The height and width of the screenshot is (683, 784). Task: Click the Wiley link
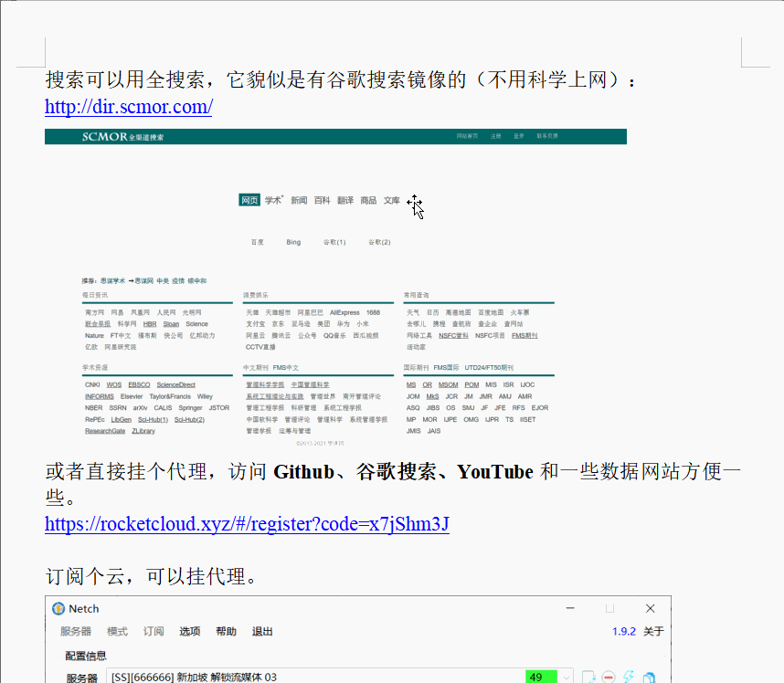(x=205, y=396)
